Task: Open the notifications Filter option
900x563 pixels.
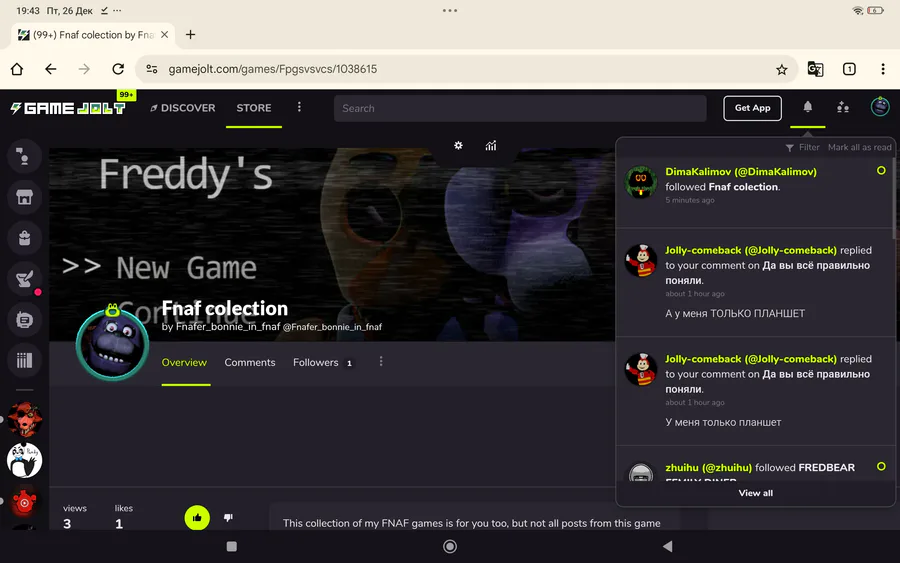Action: point(802,147)
